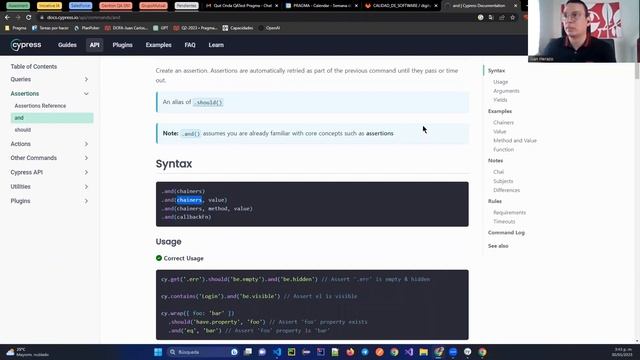Follow the assertions link in the Note
This screenshot has height=360, width=640.
coord(380,133)
